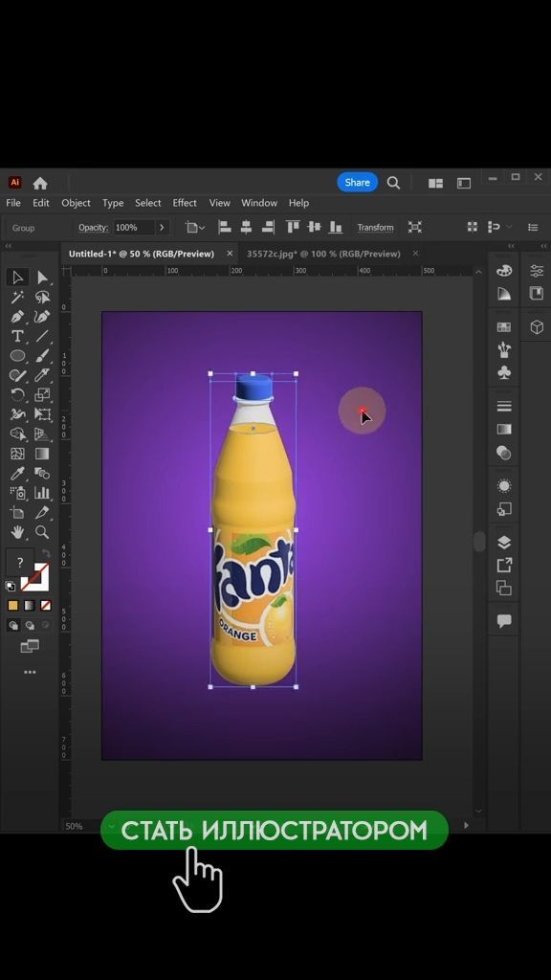Click the Opacity 100% input field
The image size is (551, 980).
click(x=132, y=228)
